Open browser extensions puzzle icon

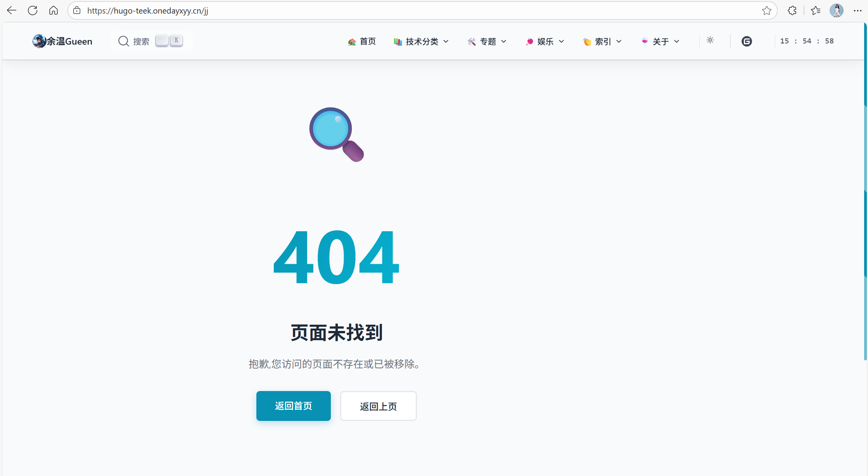(792, 10)
